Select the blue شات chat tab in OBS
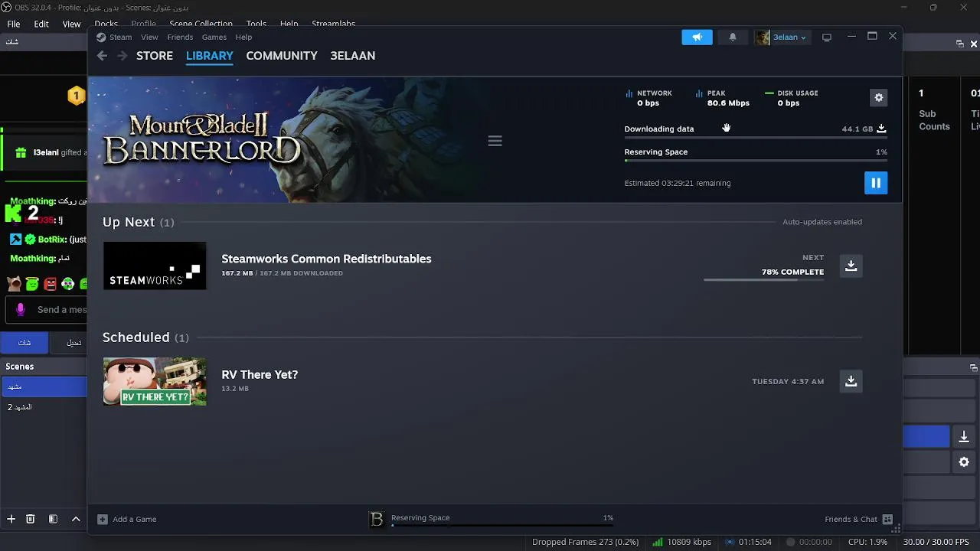This screenshot has width=980, height=551. (24, 342)
